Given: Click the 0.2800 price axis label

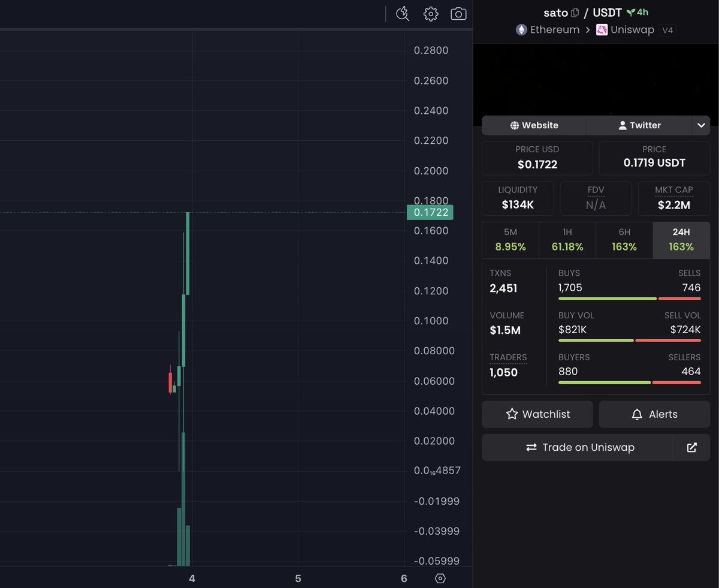Looking at the screenshot, I should coord(431,50).
